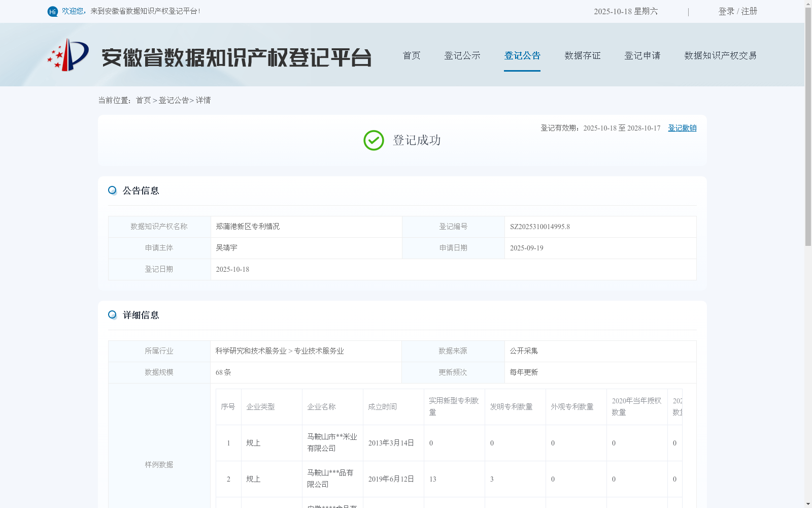Click the 序号 column header
Screen dimensions: 812x508
pos(228,407)
